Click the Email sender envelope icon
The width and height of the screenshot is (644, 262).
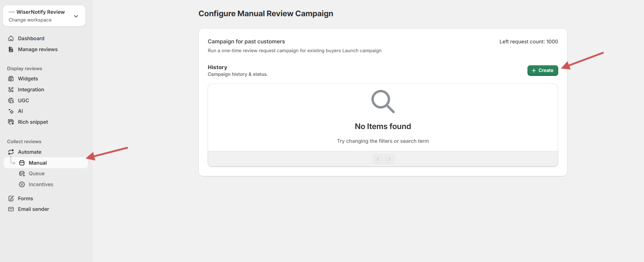click(11, 209)
